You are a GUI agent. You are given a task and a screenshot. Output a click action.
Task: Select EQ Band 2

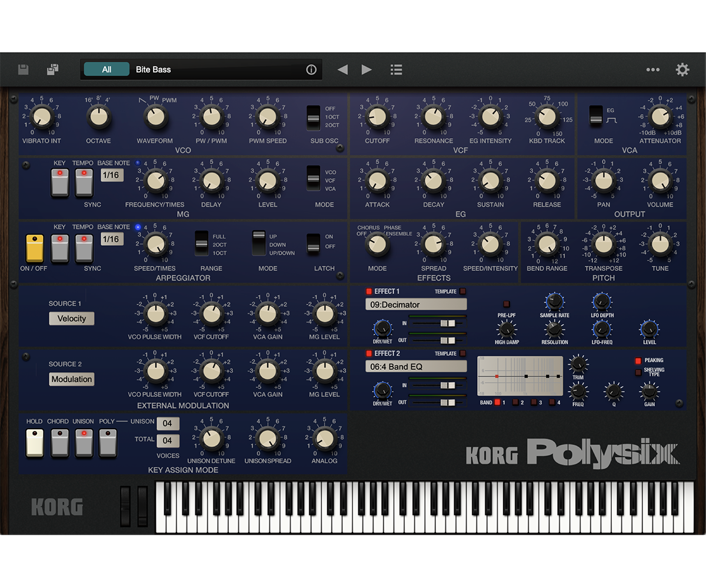click(515, 402)
